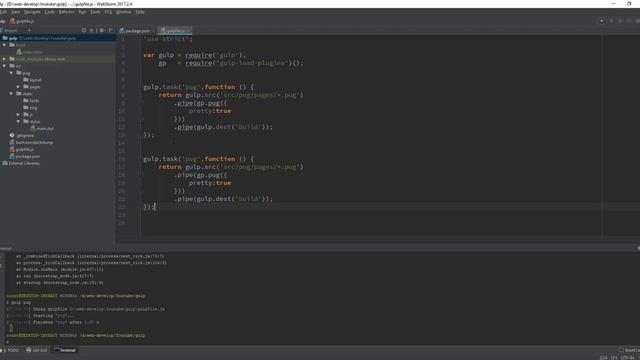The image size is (640, 360).
Task: Restore down the WebStorm window
Action: [x=629, y=4]
